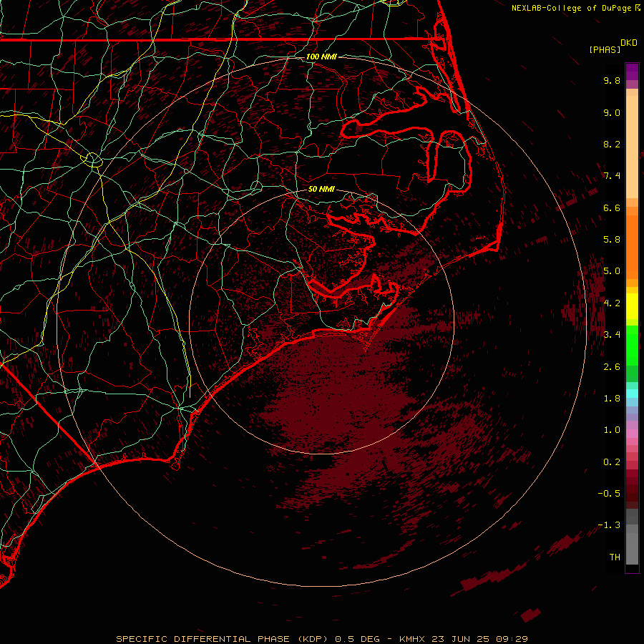644x644 pixels.
Task: Click the 1.0 scale value
Action: (x=612, y=430)
